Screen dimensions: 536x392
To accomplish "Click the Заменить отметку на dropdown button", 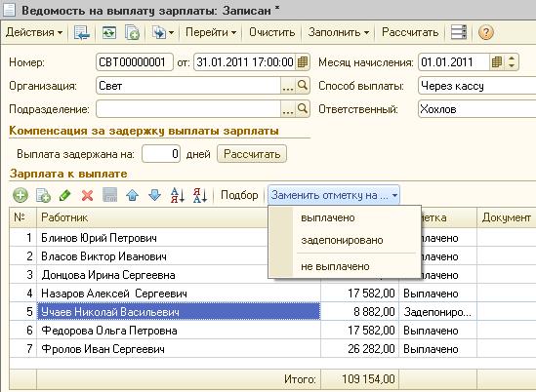I will click(x=334, y=195).
